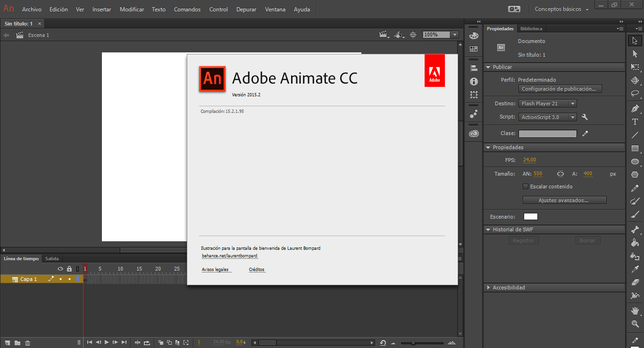Open the Script ActionScript 3.0 dropdown
Screen dimensions: 644x348
[x=548, y=117]
